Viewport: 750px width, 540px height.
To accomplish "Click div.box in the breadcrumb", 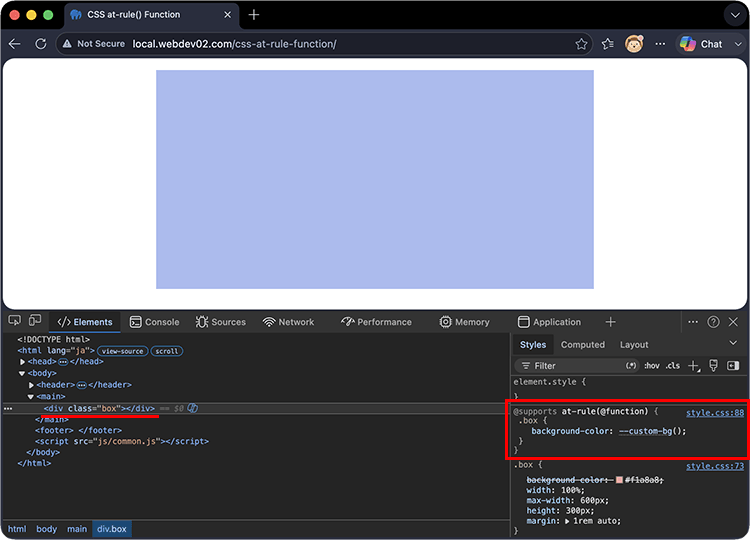I will (112, 529).
